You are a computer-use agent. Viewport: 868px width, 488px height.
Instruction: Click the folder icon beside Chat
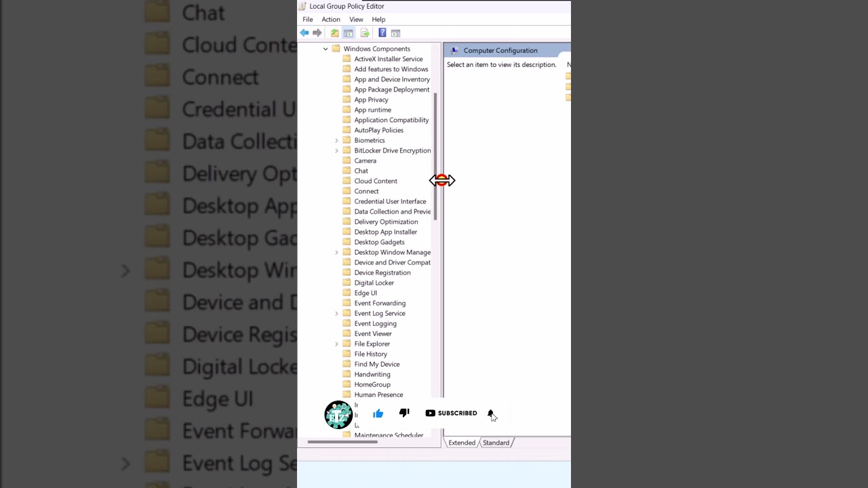pyautogui.click(x=347, y=171)
